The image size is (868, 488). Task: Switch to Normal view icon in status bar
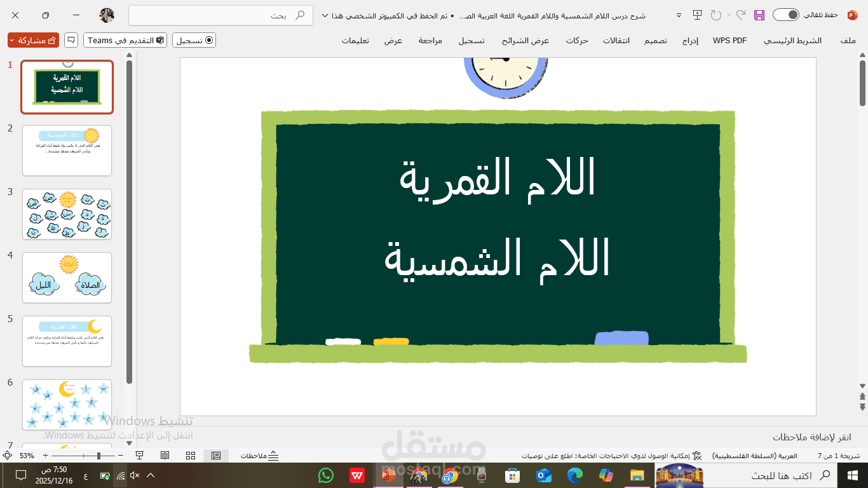216,456
